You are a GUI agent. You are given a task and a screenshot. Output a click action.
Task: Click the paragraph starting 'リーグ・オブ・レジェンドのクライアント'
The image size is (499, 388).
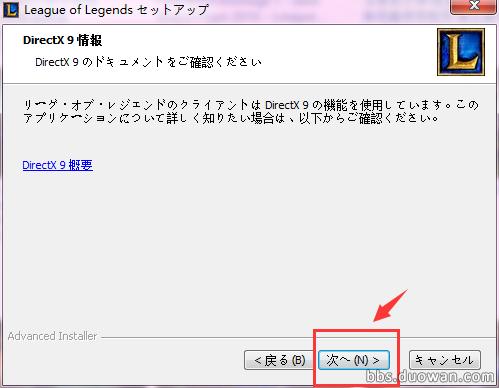pyautogui.click(x=251, y=111)
